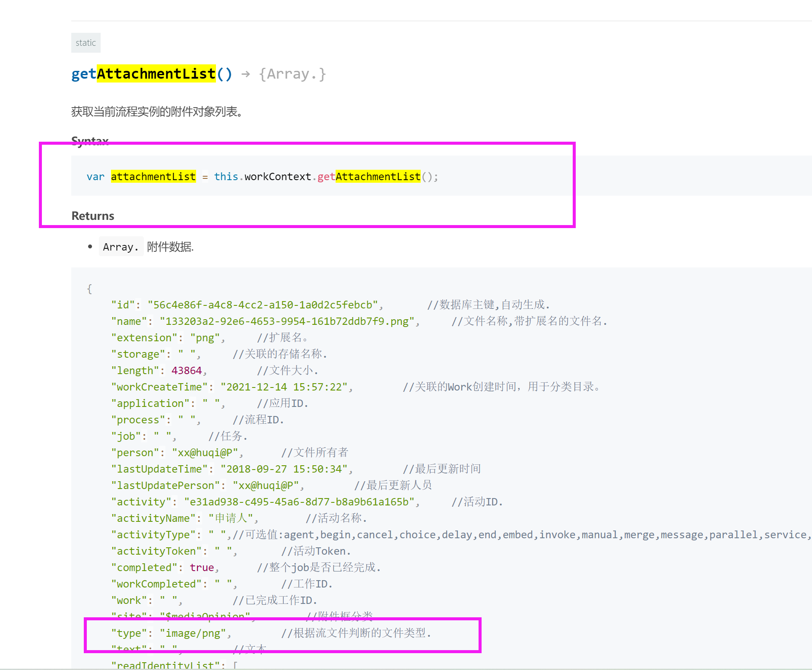
Task: Select the length value 43864
Action: coord(187,371)
